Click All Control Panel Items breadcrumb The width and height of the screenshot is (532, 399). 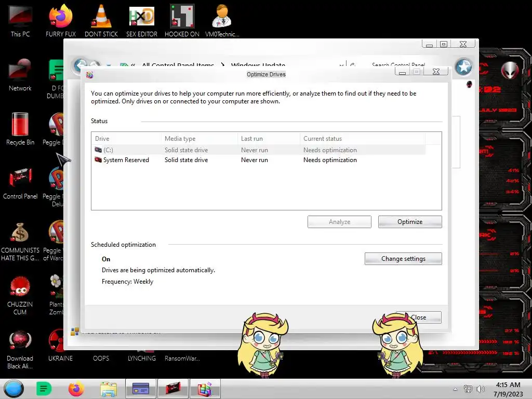(178, 65)
